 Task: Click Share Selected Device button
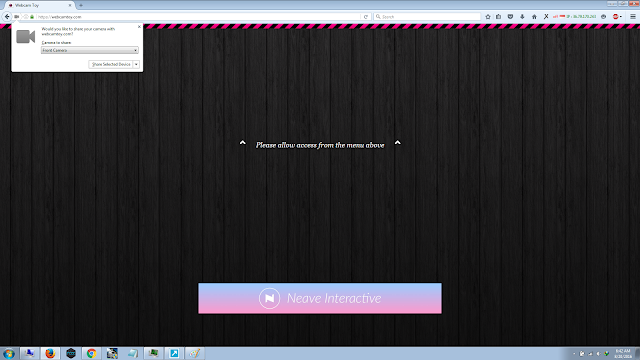point(111,64)
